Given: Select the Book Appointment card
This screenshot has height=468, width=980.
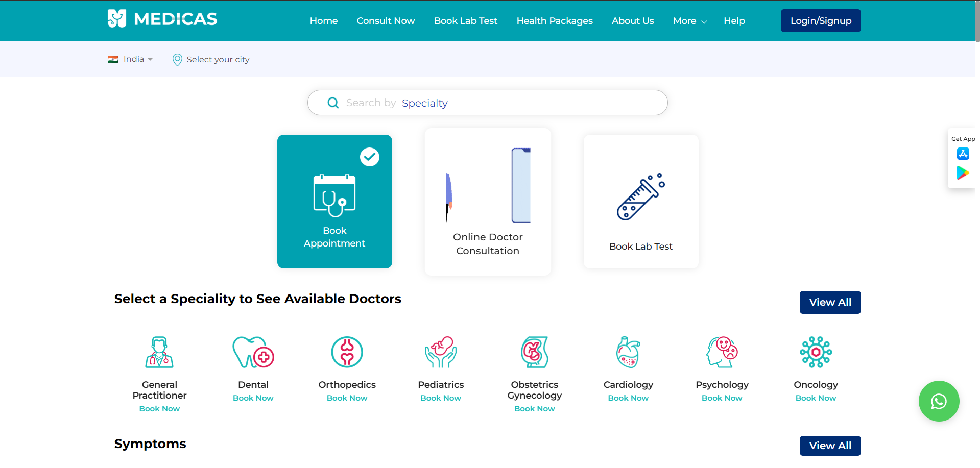Looking at the screenshot, I should point(334,202).
